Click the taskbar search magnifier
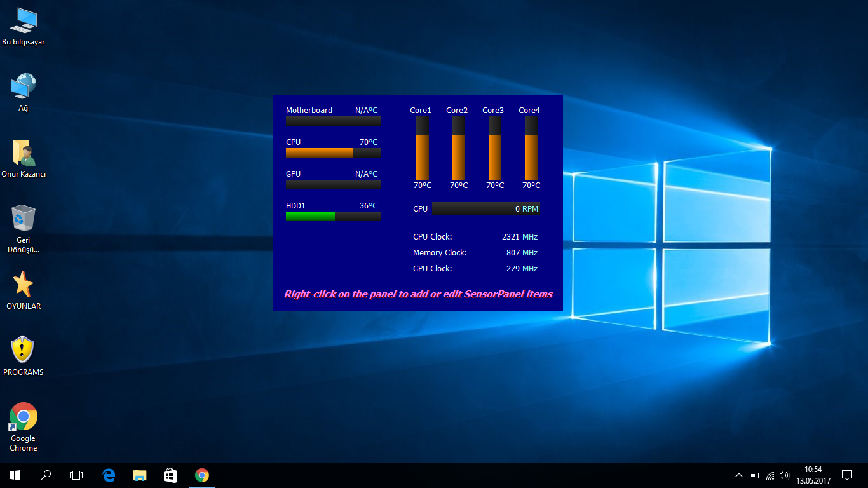The width and height of the screenshot is (868, 488). pyautogui.click(x=46, y=475)
